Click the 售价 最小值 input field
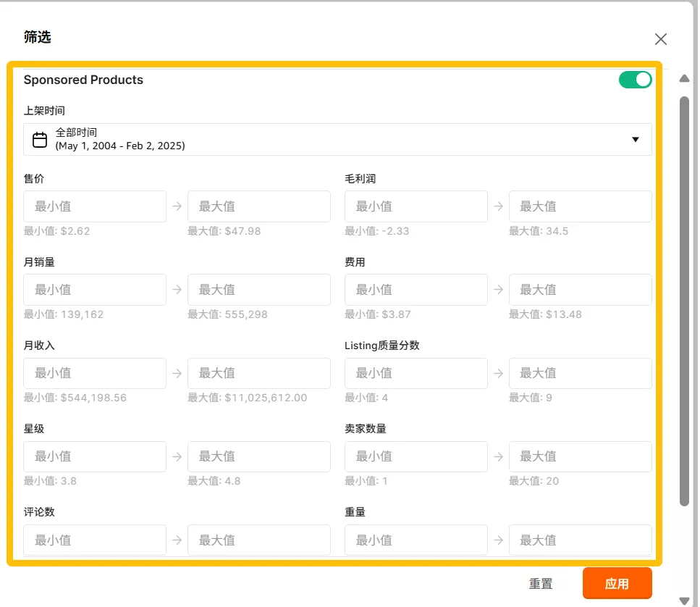 [95, 206]
